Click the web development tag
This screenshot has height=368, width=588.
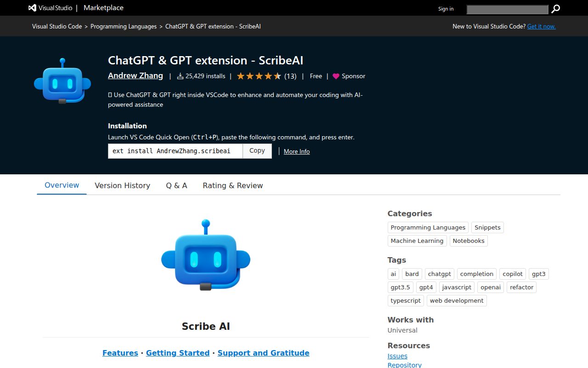tap(457, 300)
